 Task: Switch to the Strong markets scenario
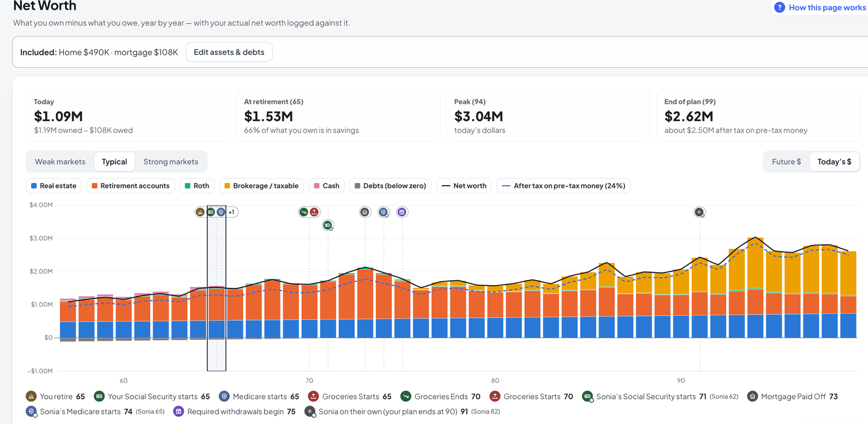point(171,162)
